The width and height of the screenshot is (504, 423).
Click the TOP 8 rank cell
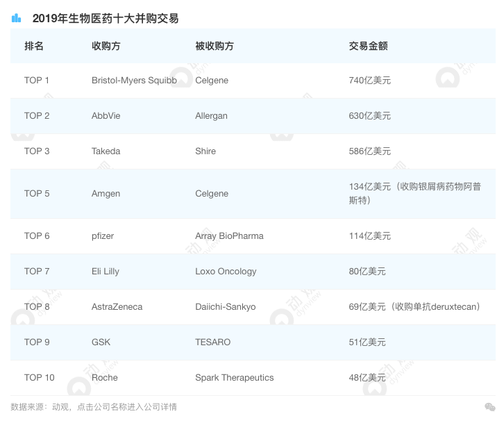click(37, 307)
